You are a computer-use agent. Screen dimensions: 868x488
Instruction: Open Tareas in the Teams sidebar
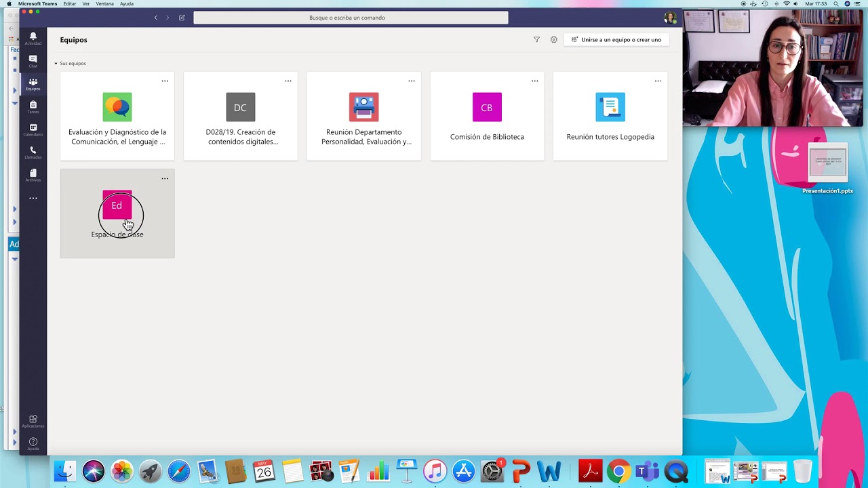[33, 107]
